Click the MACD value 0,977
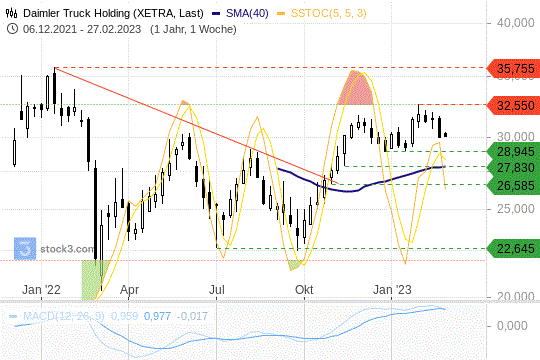This screenshot has width=540, height=360. point(157,316)
